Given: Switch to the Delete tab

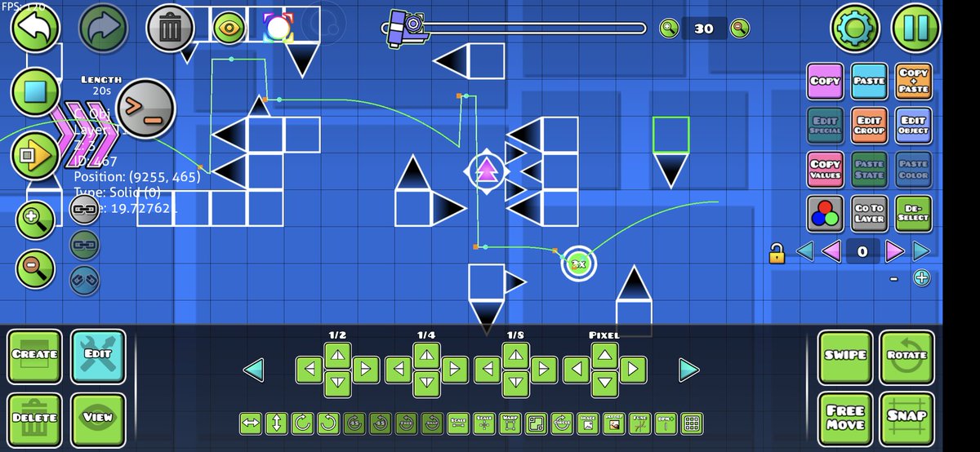Looking at the screenshot, I should 35,419.
